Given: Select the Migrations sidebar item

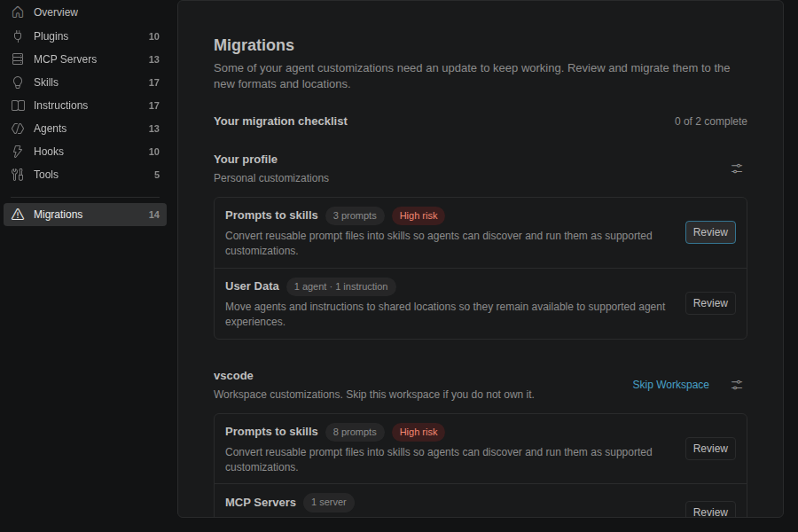Looking at the screenshot, I should point(85,215).
